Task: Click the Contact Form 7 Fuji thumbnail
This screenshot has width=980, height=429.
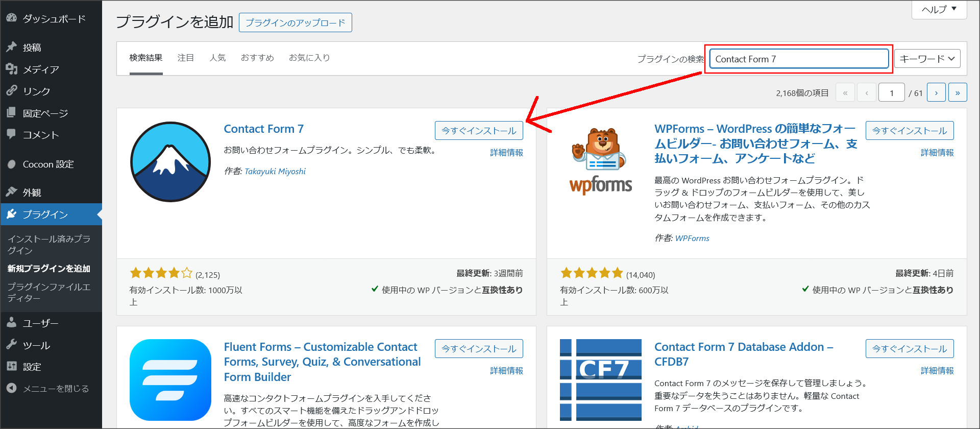Action: 170,162
